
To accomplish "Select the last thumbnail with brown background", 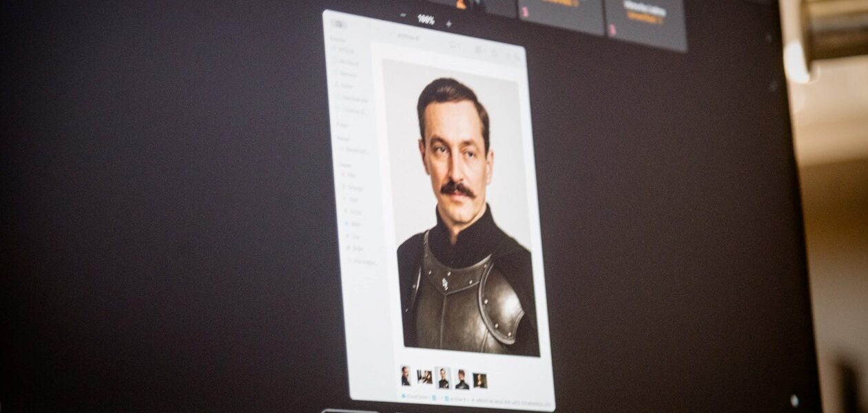I will (480, 380).
